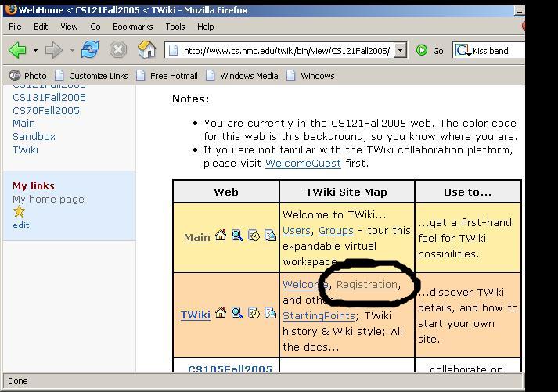Open the Tools menu
Image resolution: width=558 pixels, height=392 pixels.
point(175,27)
